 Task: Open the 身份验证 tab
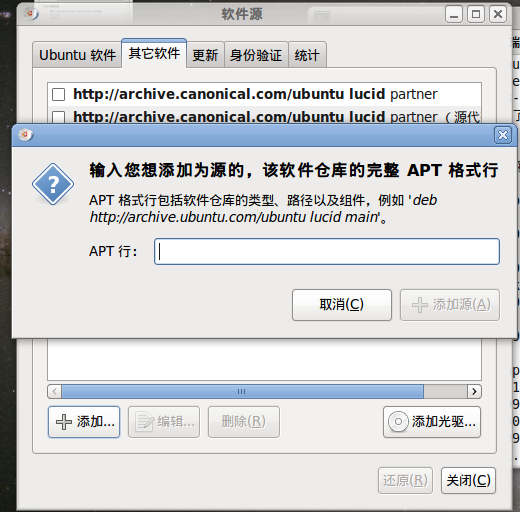(256, 55)
